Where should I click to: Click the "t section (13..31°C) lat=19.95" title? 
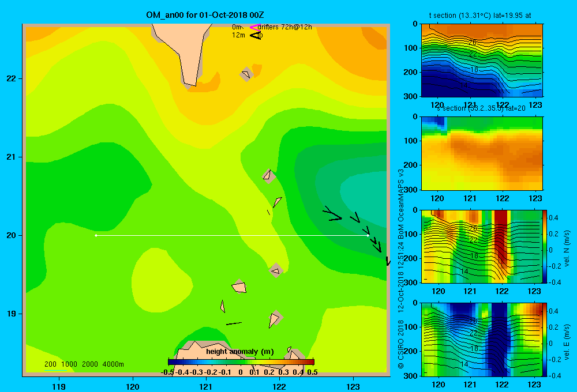[480, 16]
